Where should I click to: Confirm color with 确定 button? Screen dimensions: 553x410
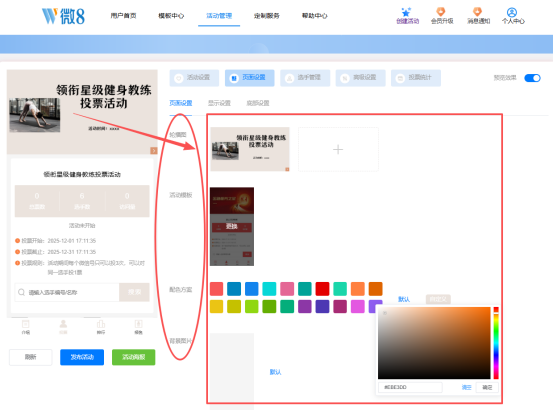(x=487, y=387)
